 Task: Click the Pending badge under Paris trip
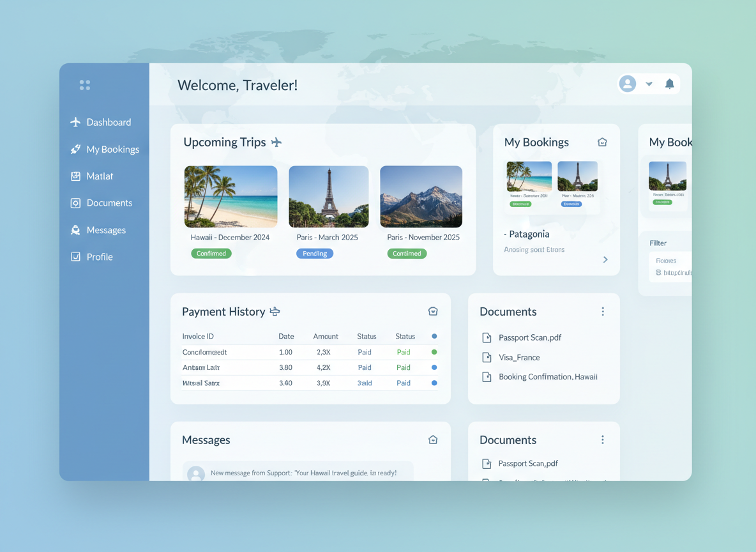pos(314,253)
